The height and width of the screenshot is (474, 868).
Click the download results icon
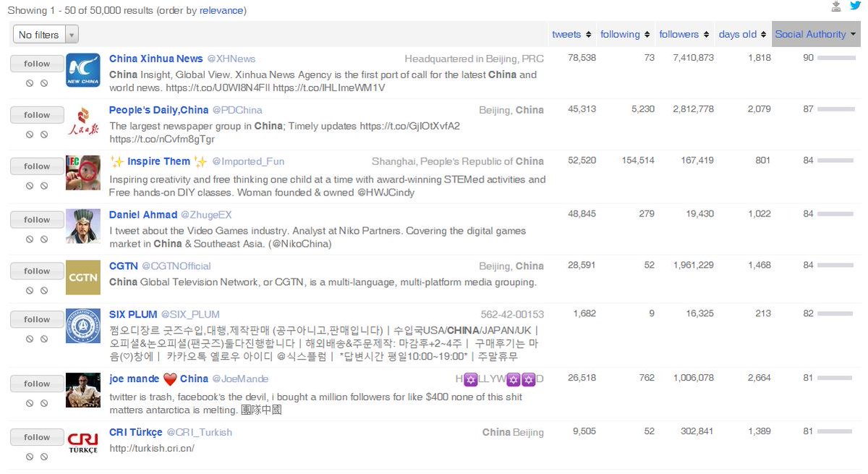point(836,7)
